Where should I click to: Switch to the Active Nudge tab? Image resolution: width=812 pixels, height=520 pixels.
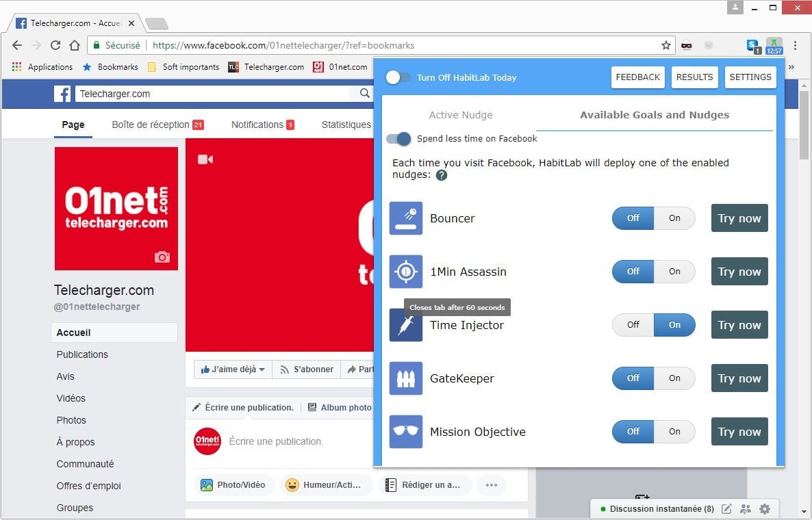click(x=460, y=115)
